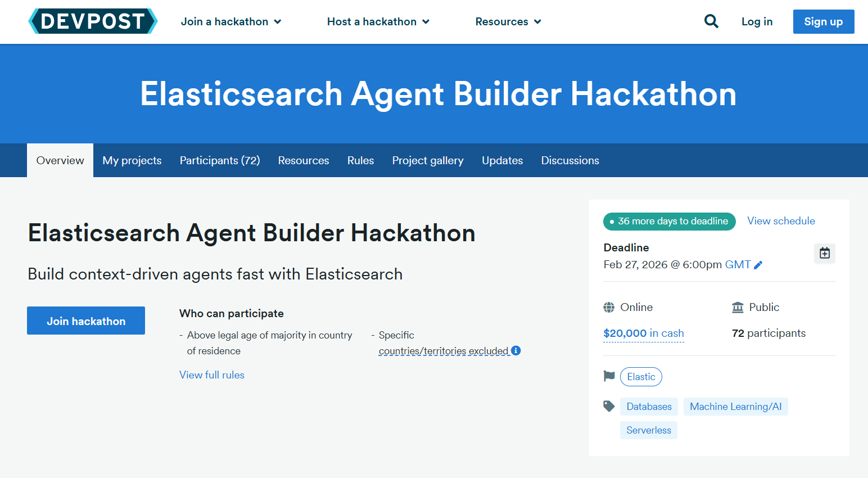Viewport: 868px width, 478px height.
Task: Select the Machine Learning/AI tag
Action: 735,407
